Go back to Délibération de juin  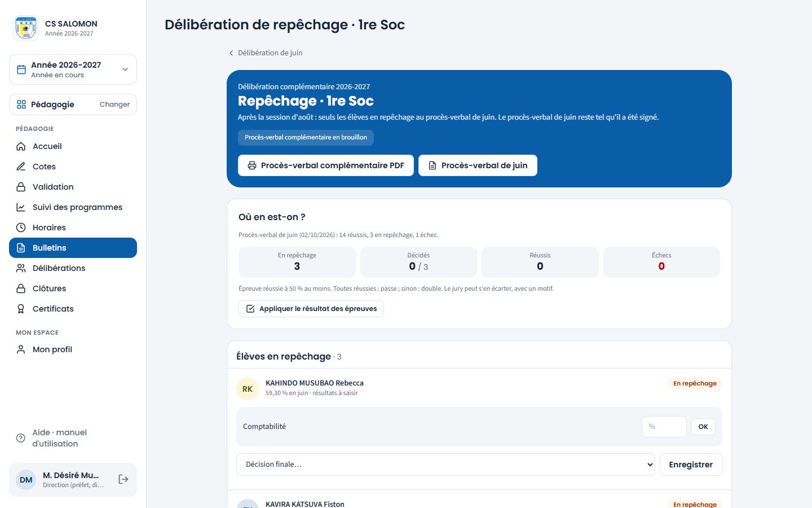(265, 52)
